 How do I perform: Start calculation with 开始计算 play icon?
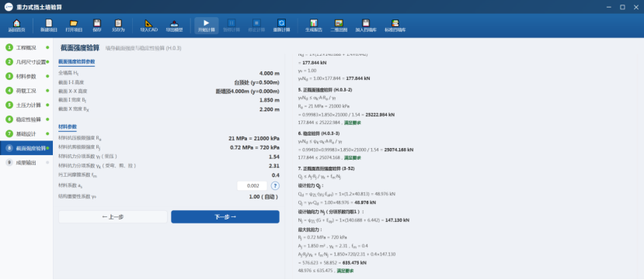coord(206,23)
